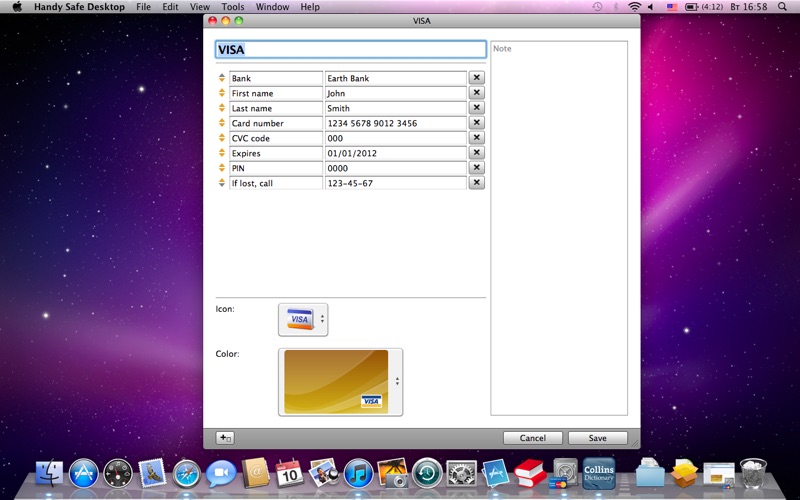The width and height of the screenshot is (800, 500).
Task: Open the File menu
Action: click(x=143, y=7)
